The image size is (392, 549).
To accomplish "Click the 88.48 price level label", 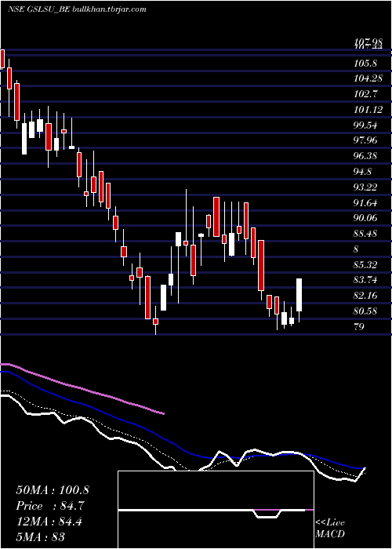I will 367,234.
